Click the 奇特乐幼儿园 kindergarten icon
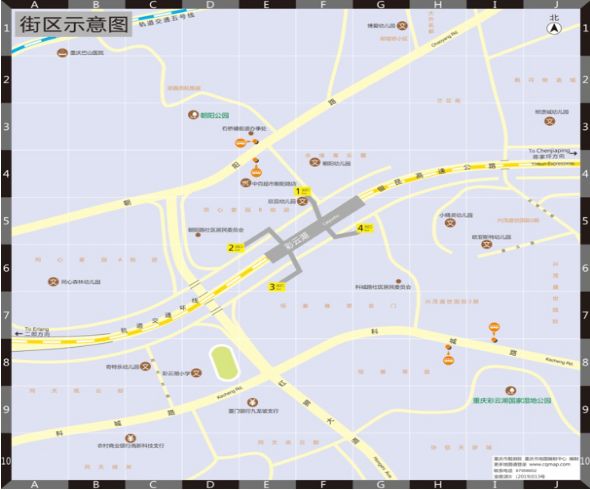Viewport: 590px width, 490px height. pyautogui.click(x=145, y=366)
